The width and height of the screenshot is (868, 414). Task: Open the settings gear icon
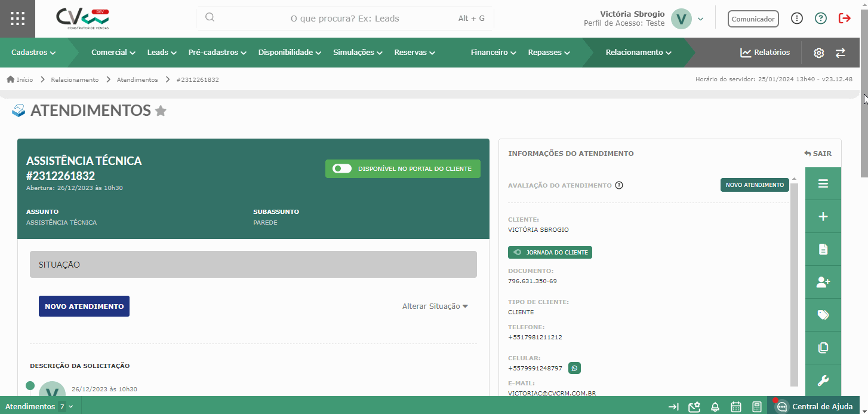point(819,53)
